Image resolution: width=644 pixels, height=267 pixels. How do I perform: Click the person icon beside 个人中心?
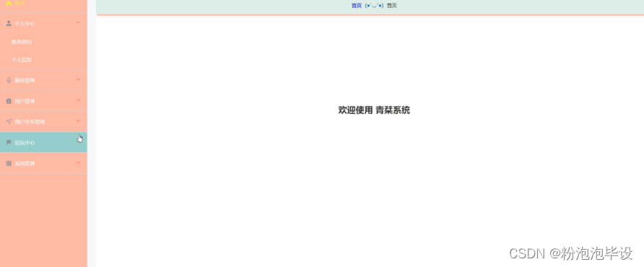click(x=9, y=23)
